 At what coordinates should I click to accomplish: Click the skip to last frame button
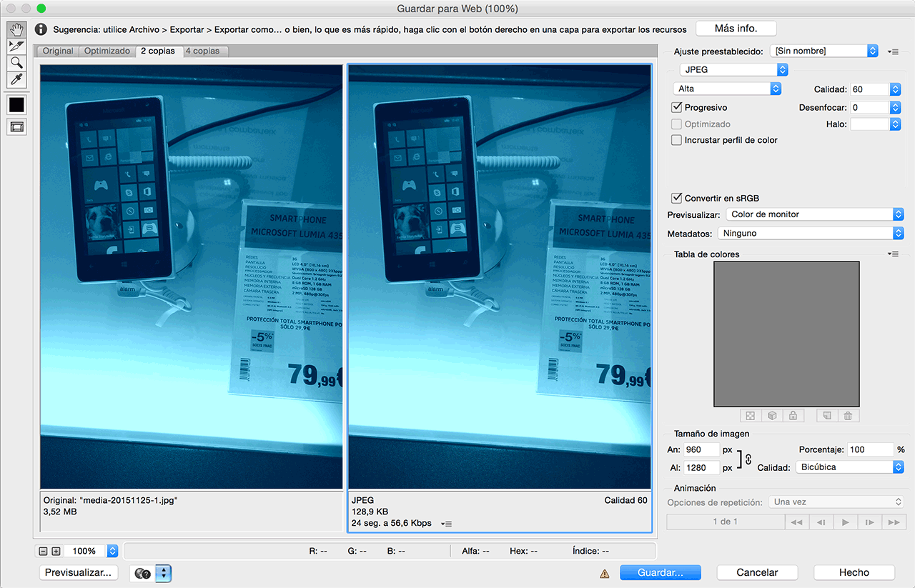(894, 522)
